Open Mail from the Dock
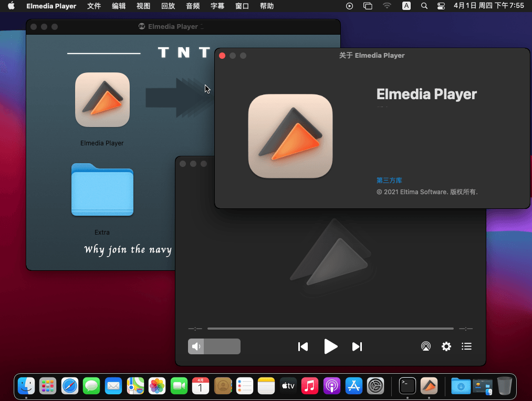 pos(113,386)
